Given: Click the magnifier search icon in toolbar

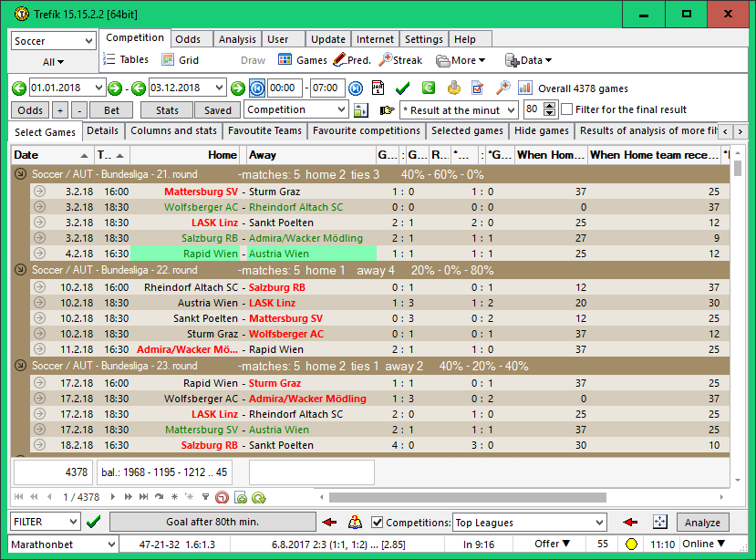Looking at the screenshot, I should 502,88.
